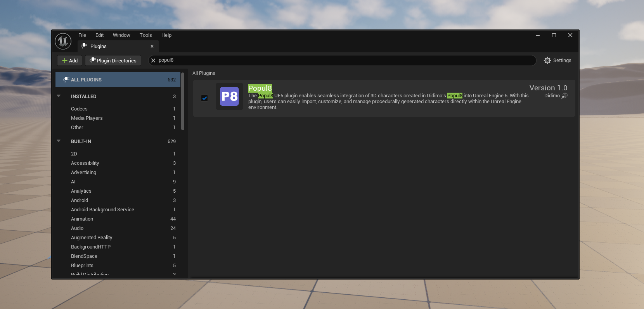Screen dimensions: 644x309
Task: Maximize the Plugins window
Action: coord(554,35)
